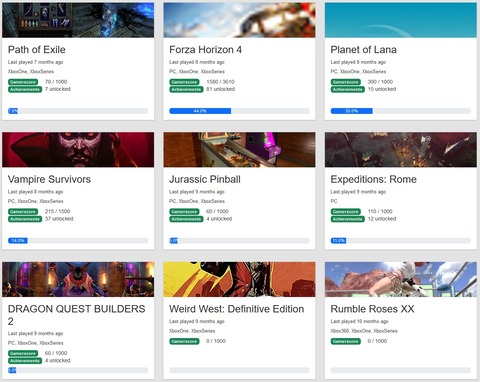
Task: Click the '70 / 1000' gamerscore value
Action: (x=56, y=82)
